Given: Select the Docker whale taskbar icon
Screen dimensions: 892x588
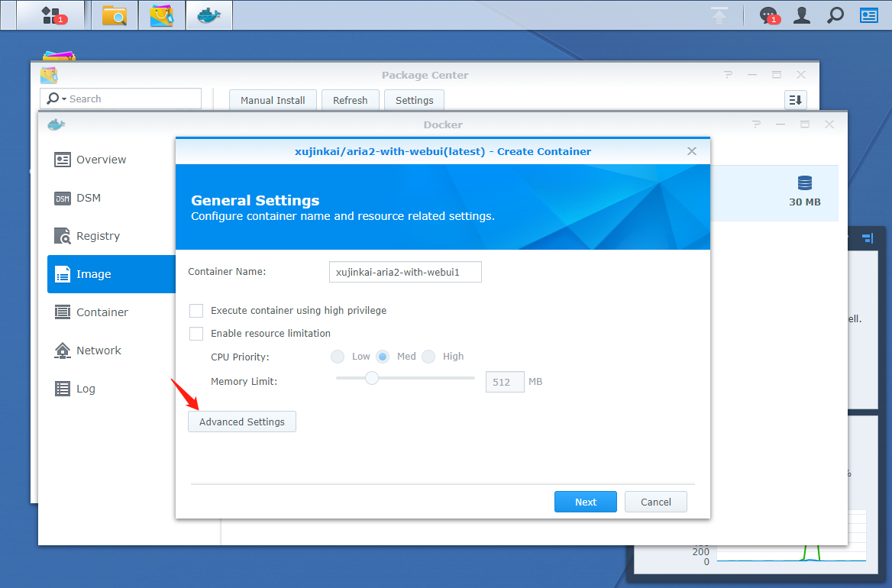Looking at the screenshot, I should point(208,15).
